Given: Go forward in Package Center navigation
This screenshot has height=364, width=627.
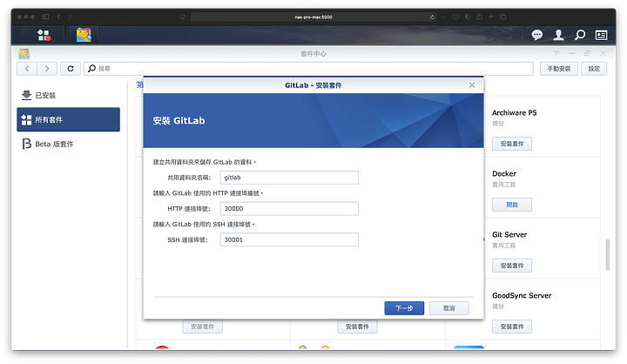Looking at the screenshot, I should 47,69.
